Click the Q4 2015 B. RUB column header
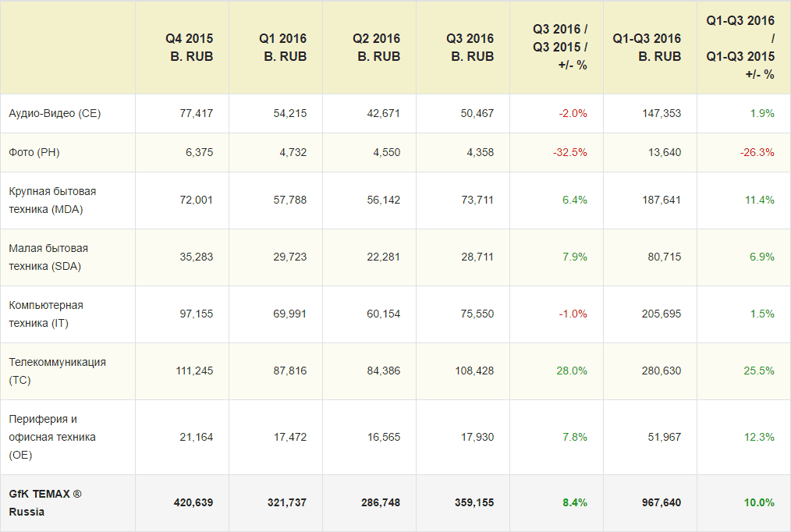 coord(189,48)
